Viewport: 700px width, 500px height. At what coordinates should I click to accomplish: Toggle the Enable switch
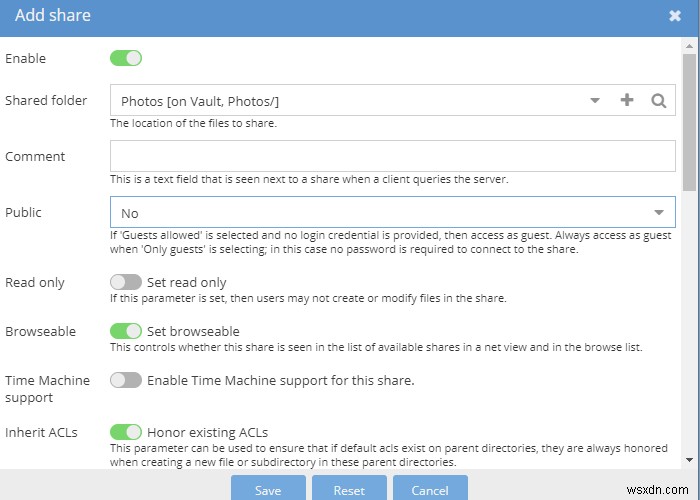pos(126,58)
